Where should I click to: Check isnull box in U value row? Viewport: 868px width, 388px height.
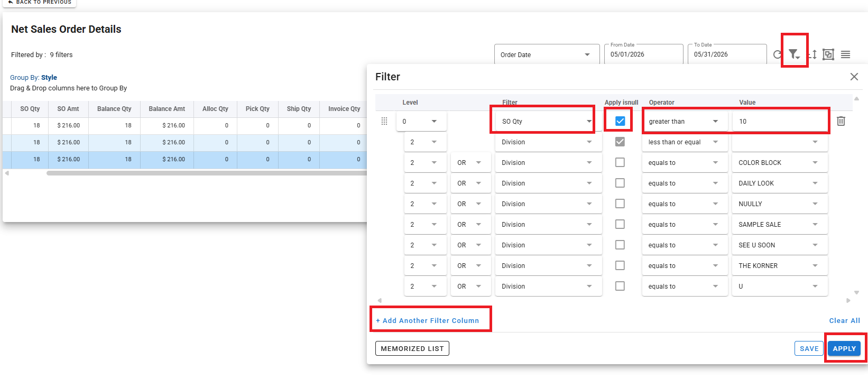point(620,286)
